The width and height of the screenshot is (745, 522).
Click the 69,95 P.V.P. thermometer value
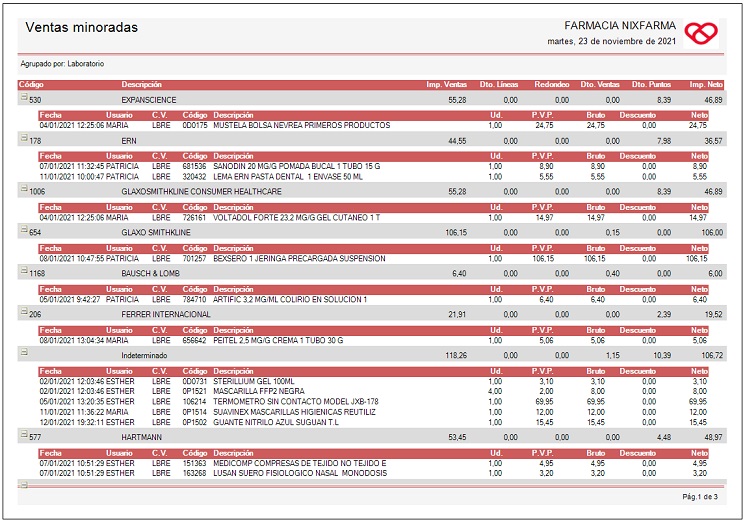coord(544,402)
